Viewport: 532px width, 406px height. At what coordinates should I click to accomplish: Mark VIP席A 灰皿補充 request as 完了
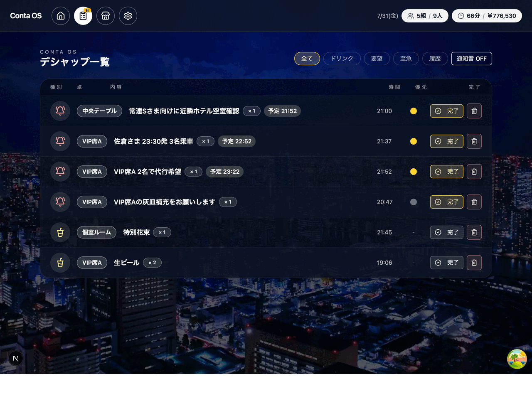447,202
